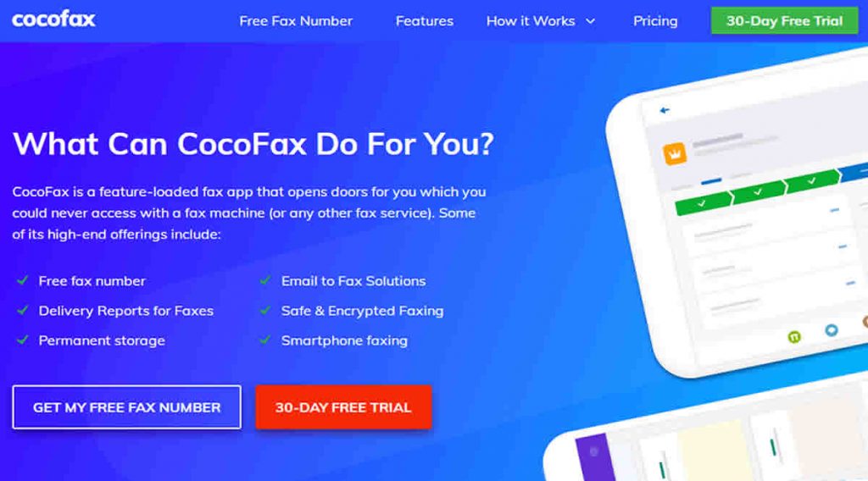Open the How it Works menu
The image size is (868, 481).
click(x=531, y=21)
